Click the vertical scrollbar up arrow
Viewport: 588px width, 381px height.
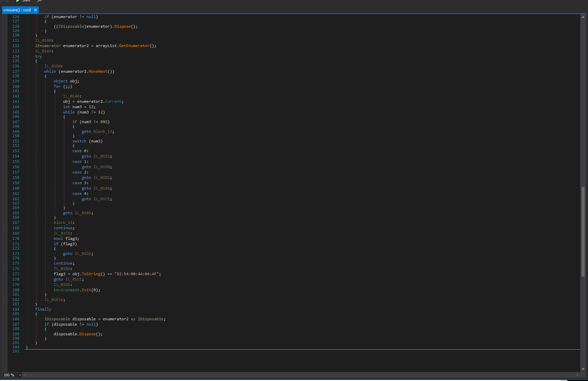pos(583,17)
